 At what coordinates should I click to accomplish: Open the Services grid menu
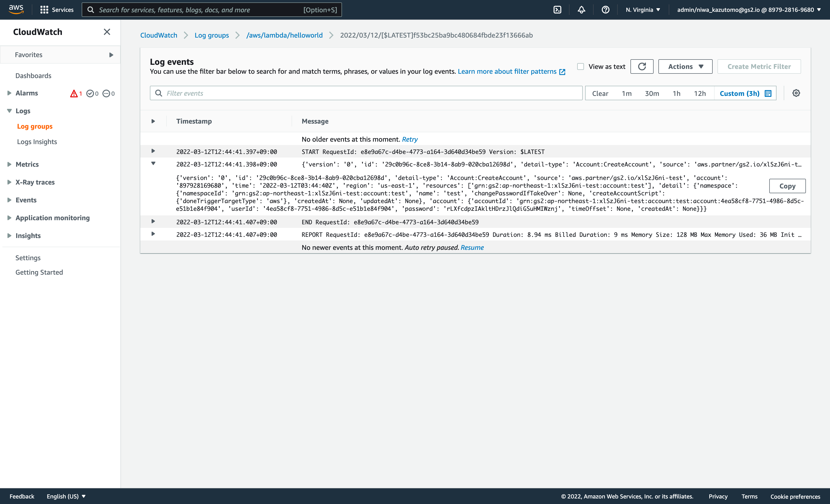tap(57, 10)
